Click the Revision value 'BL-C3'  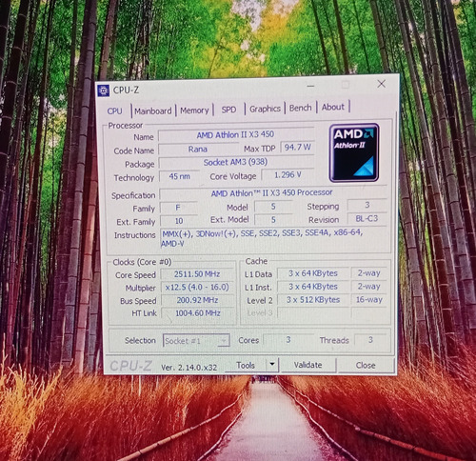click(367, 218)
